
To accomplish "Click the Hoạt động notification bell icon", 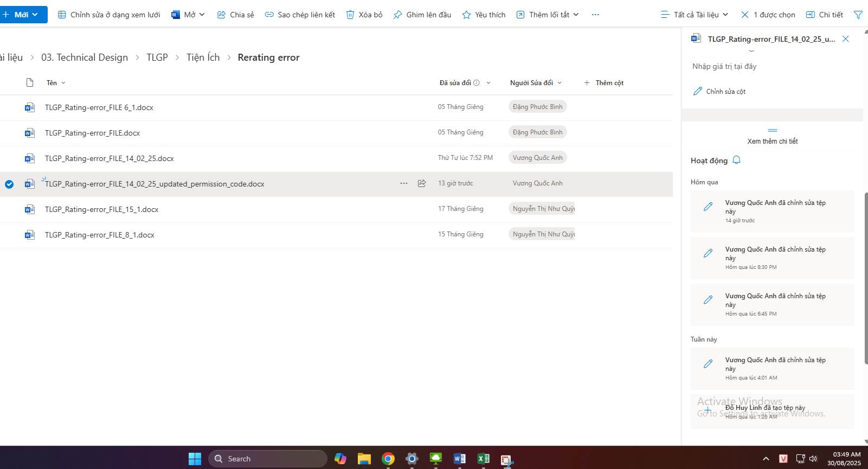I will click(x=736, y=160).
